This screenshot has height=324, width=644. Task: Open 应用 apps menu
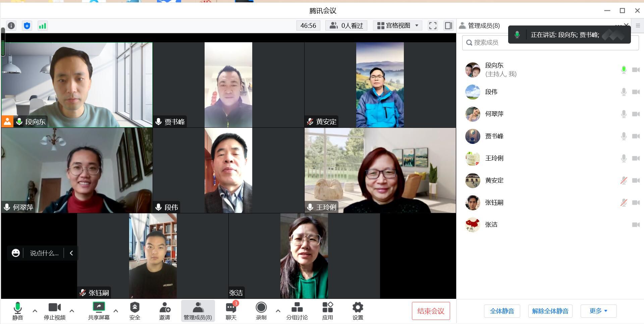click(328, 311)
